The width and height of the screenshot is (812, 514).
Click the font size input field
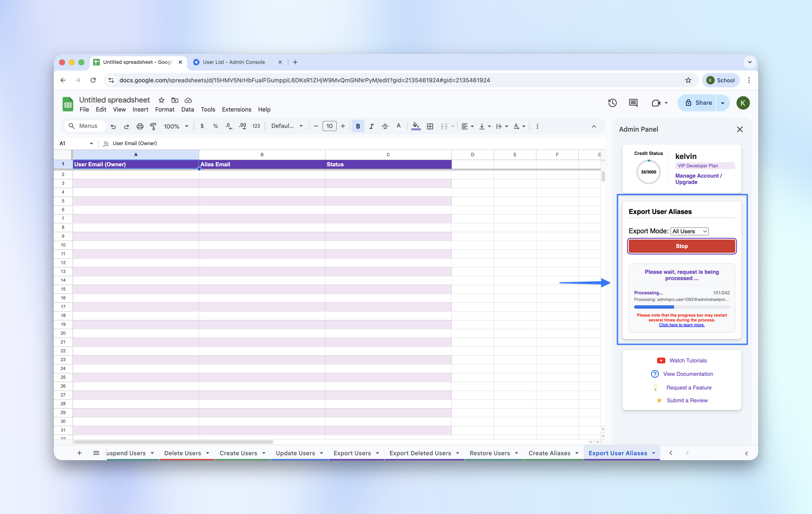click(x=329, y=126)
